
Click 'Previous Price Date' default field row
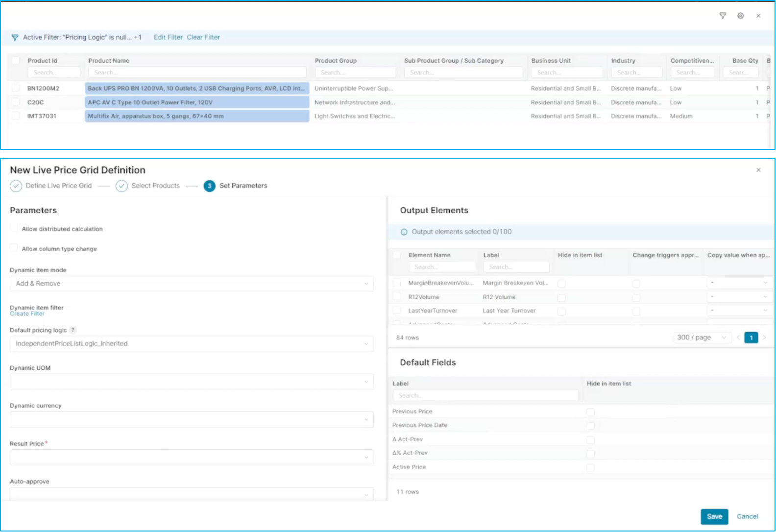coord(420,425)
